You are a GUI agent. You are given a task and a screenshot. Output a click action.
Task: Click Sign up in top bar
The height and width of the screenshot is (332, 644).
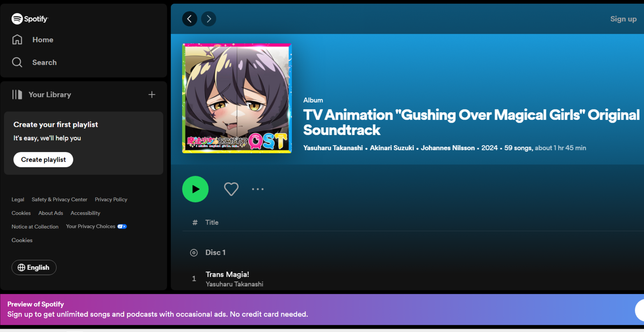tap(623, 19)
